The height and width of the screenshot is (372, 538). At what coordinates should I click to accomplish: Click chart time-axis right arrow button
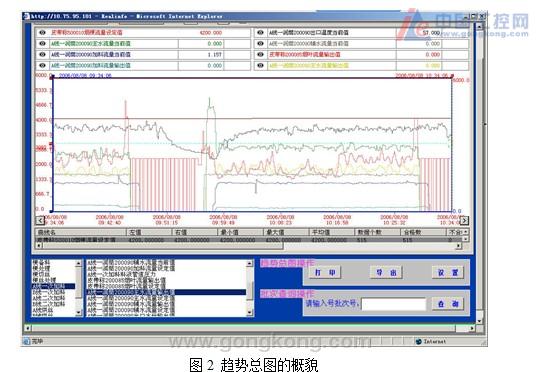point(464,220)
